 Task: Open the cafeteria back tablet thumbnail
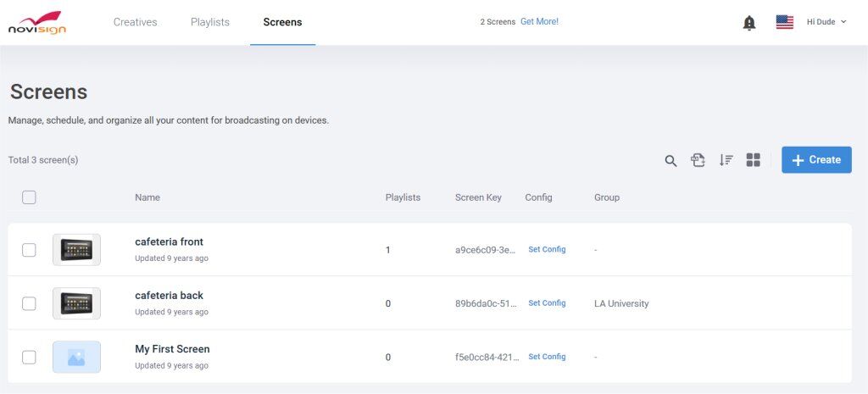point(76,303)
